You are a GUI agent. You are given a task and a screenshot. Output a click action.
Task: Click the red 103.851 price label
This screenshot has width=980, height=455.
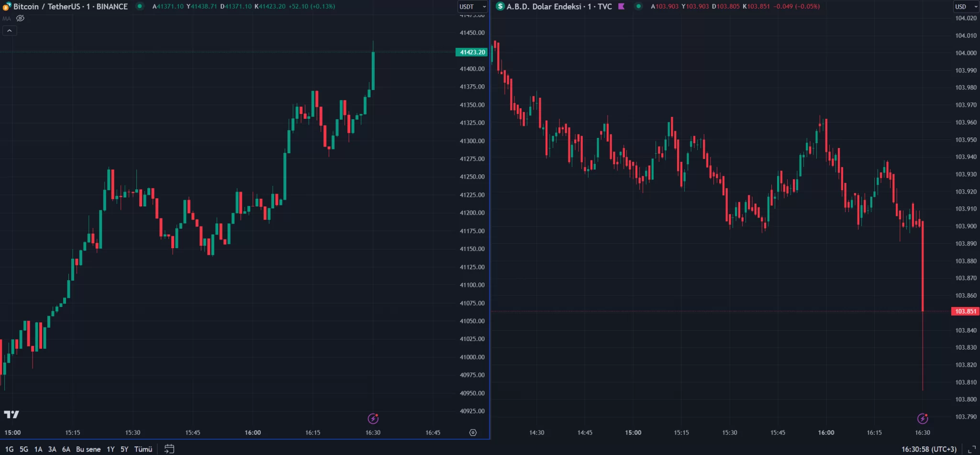click(965, 311)
